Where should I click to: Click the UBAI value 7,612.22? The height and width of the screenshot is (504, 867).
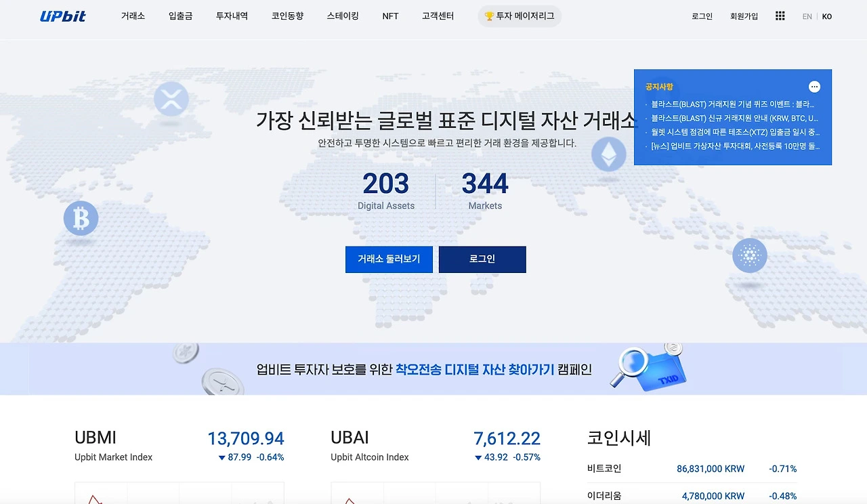pyautogui.click(x=507, y=438)
